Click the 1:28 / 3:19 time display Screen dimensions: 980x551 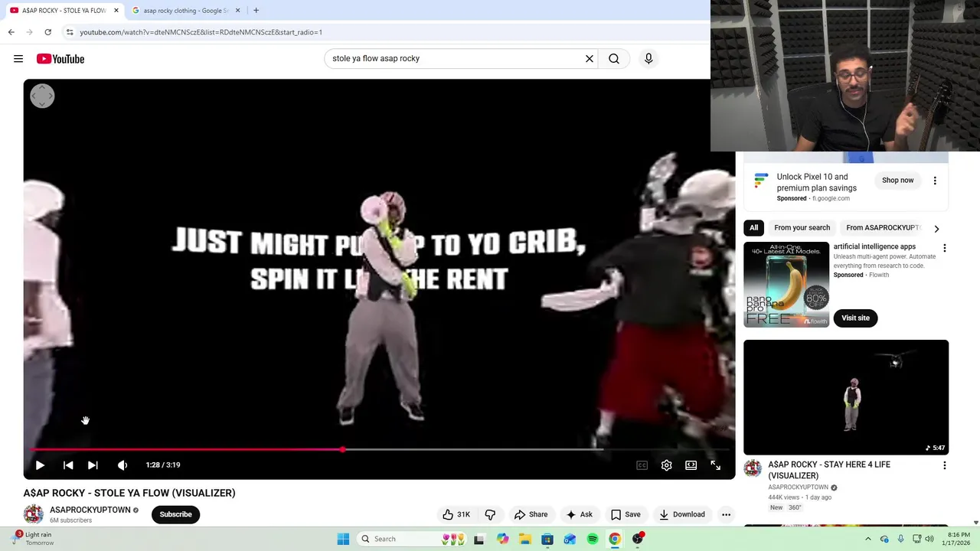pos(163,465)
